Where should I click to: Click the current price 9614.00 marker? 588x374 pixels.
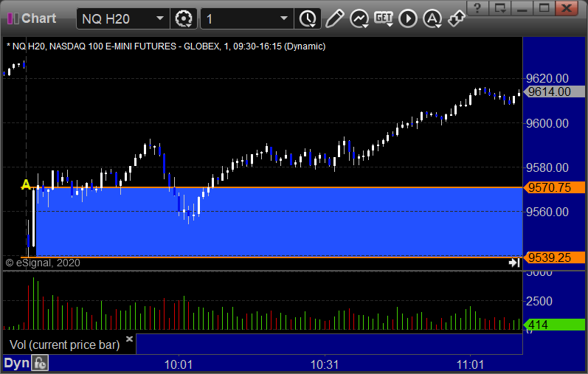554,91
